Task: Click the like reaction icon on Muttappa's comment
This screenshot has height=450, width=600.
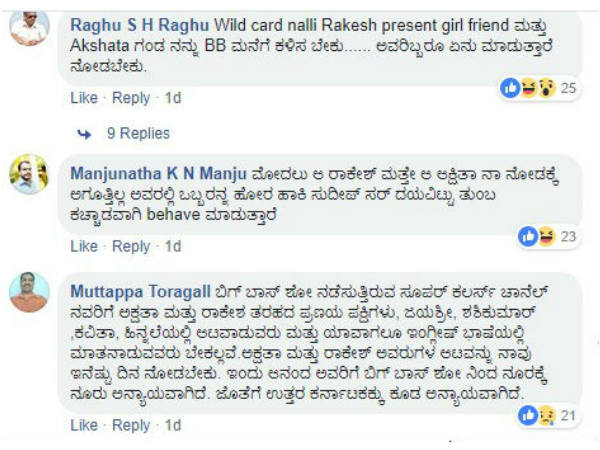Action: click(x=528, y=416)
